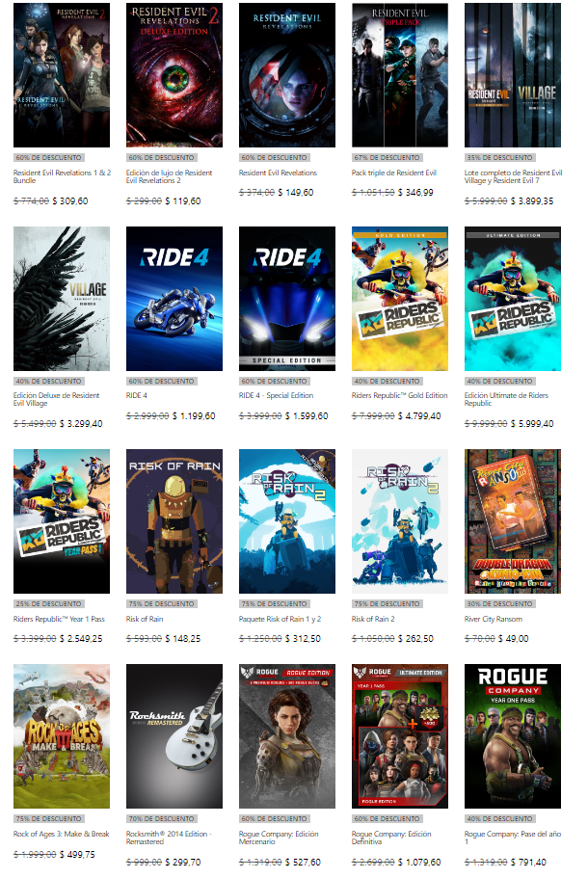Click the Resident Evil Revelations porthole cover art
588x878 pixels.
(x=286, y=75)
